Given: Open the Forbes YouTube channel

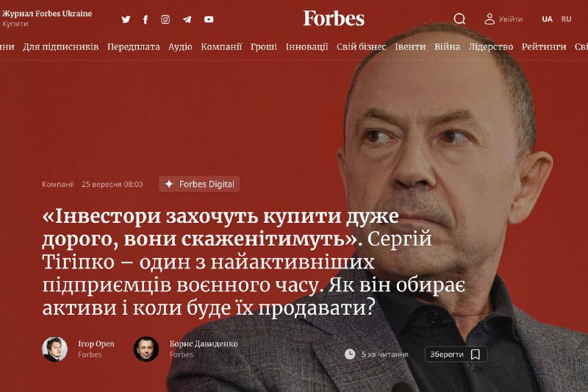Looking at the screenshot, I should click(x=209, y=19).
